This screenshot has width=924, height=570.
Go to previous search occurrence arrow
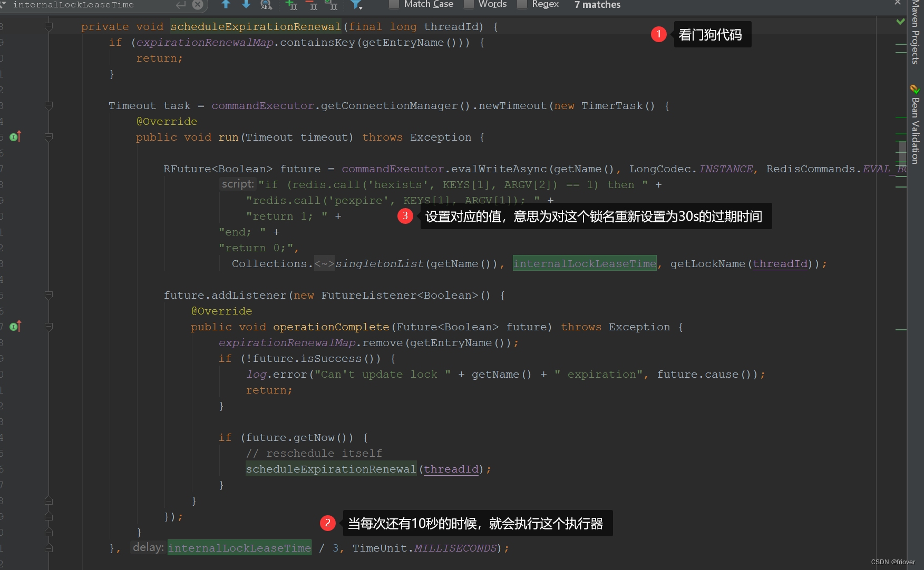226,4
